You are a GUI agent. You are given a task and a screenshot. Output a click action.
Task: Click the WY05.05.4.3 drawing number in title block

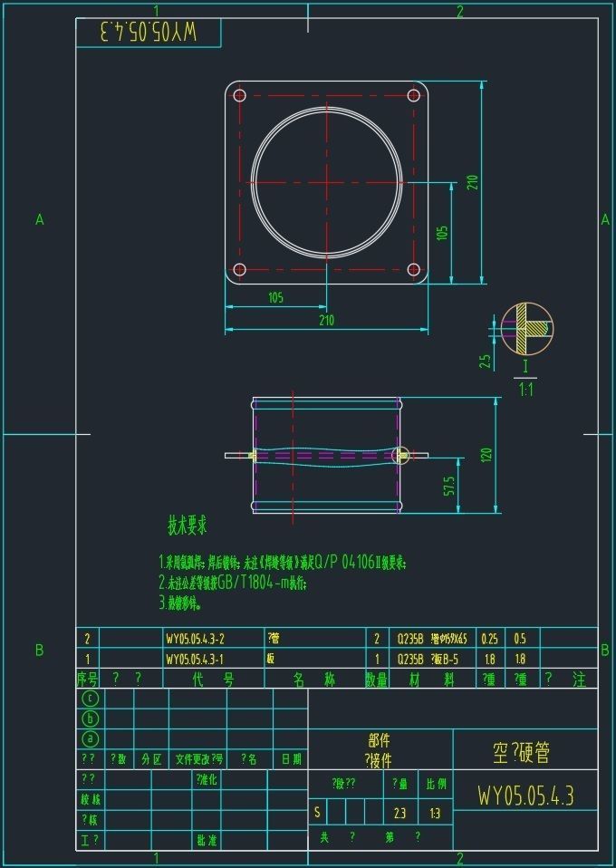[525, 796]
